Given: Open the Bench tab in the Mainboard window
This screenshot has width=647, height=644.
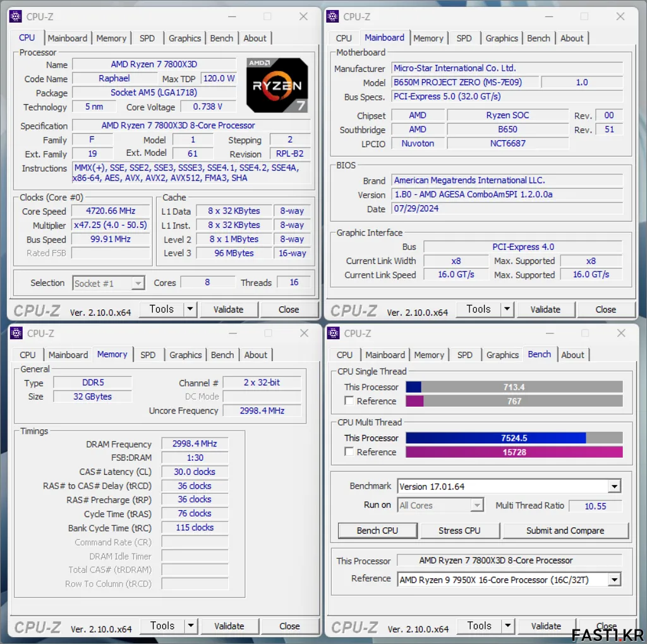Looking at the screenshot, I should (538, 39).
